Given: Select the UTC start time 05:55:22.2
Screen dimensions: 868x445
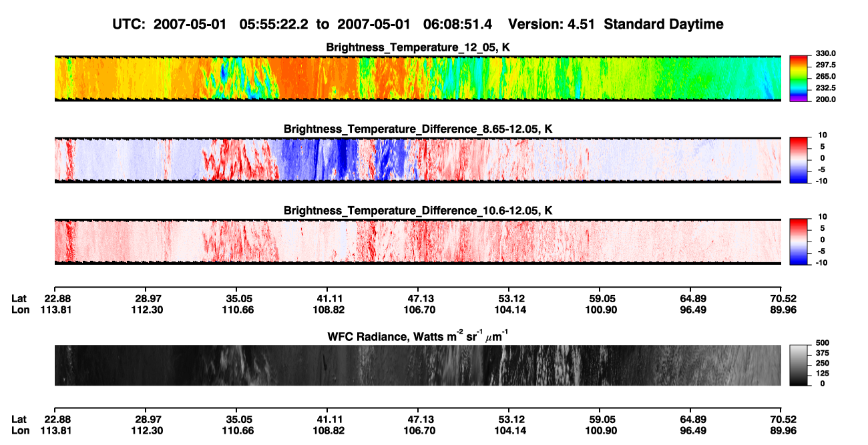Looking at the screenshot, I should point(275,24).
